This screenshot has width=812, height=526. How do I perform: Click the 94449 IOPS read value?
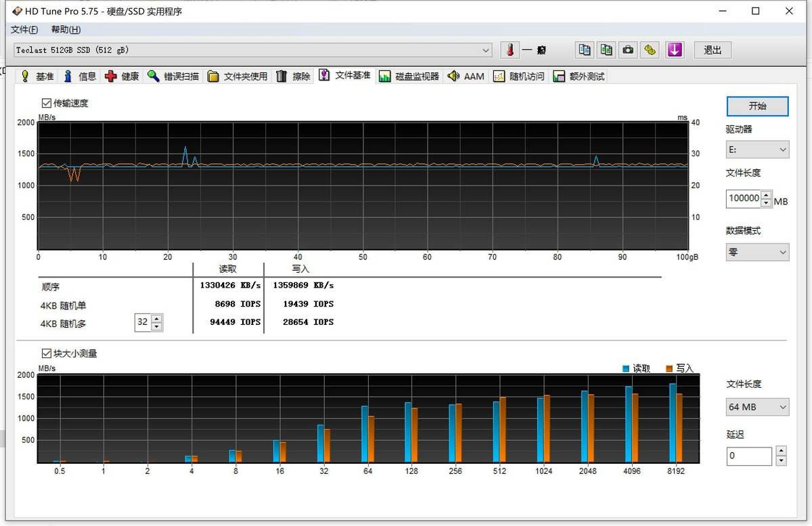pos(235,322)
